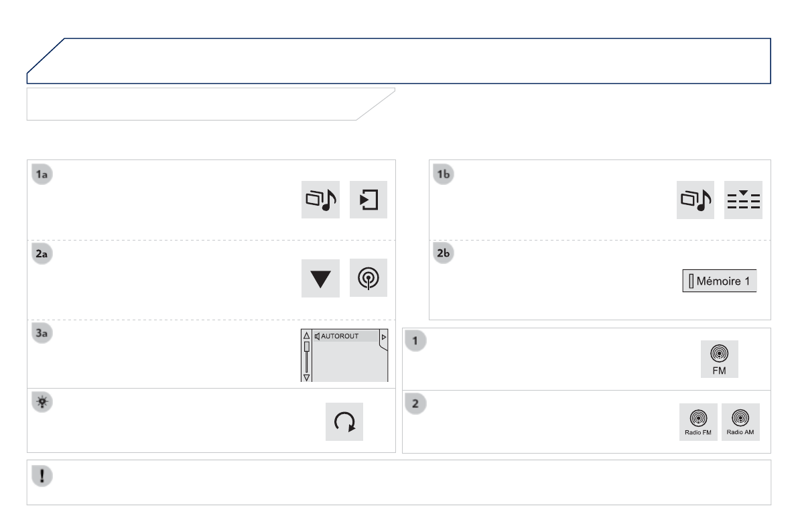Expand the right arrow next to AUTOROUT

coord(384,336)
